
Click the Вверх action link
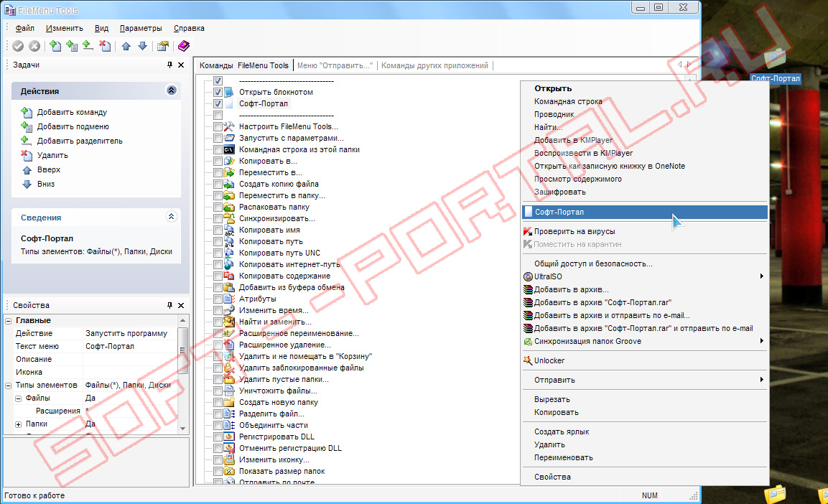point(49,169)
